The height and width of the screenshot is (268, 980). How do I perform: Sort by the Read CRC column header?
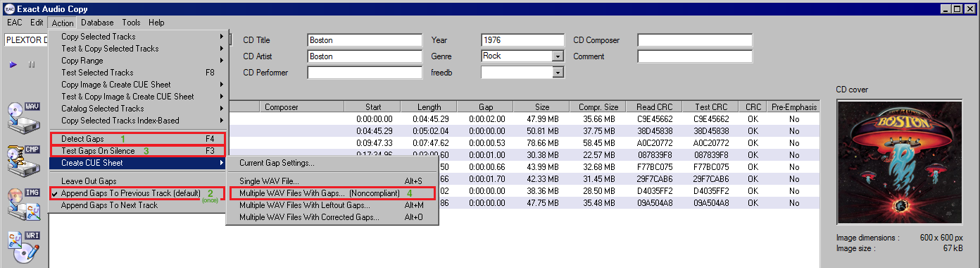click(655, 107)
